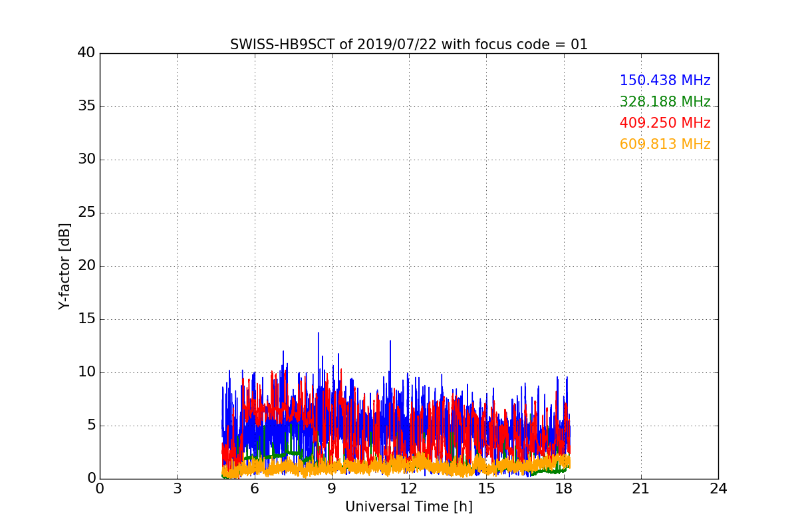The width and height of the screenshot is (798, 532).
Task: Click the plot title SWISS-HB9SCT of 2019/07/22
Action: (409, 45)
